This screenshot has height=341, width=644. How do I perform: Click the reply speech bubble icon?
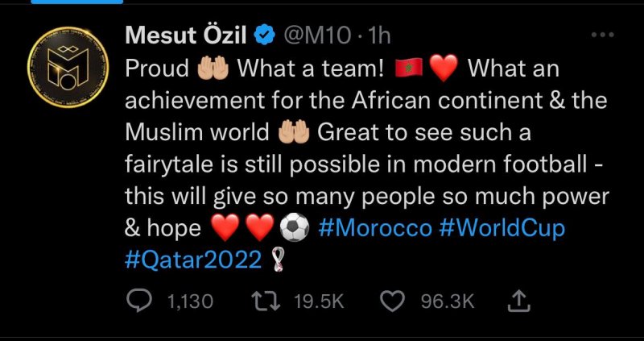tap(139, 302)
